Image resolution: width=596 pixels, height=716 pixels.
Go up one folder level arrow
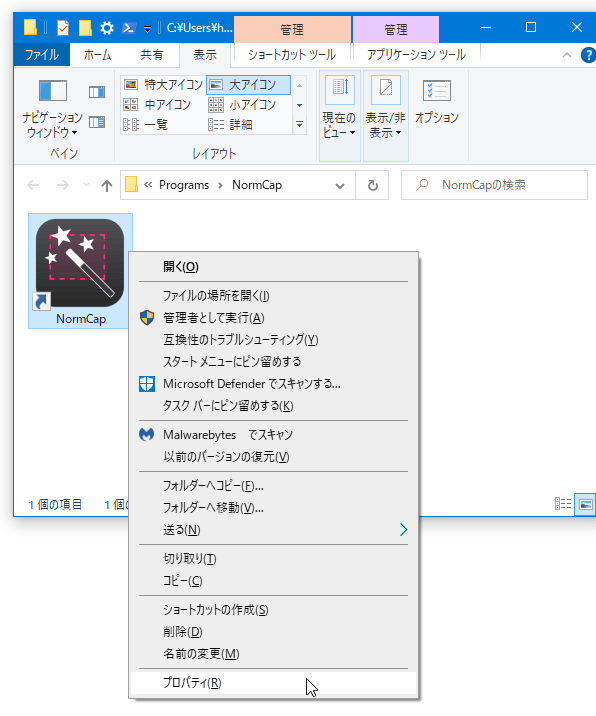(x=107, y=185)
